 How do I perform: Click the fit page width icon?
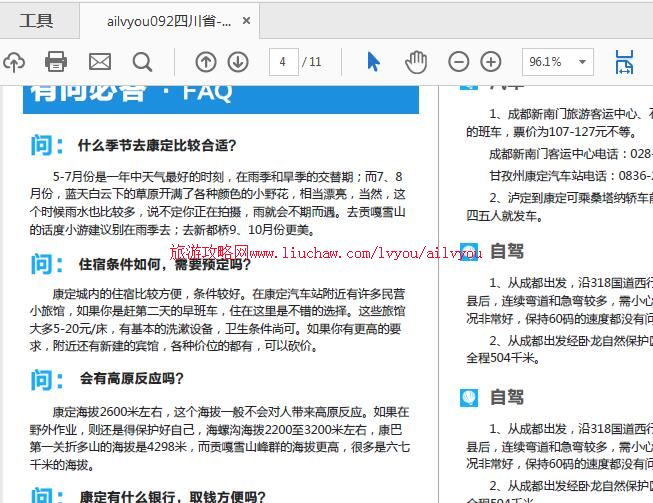coord(624,62)
